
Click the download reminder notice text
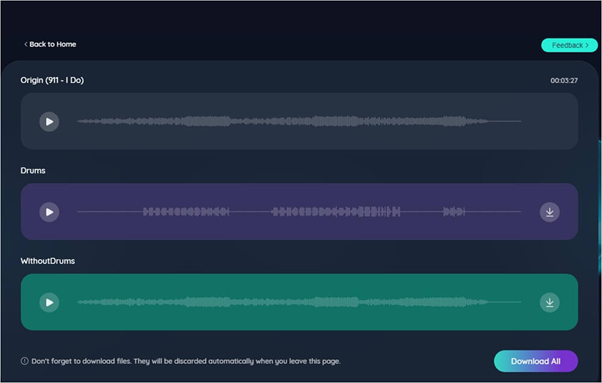click(186, 361)
